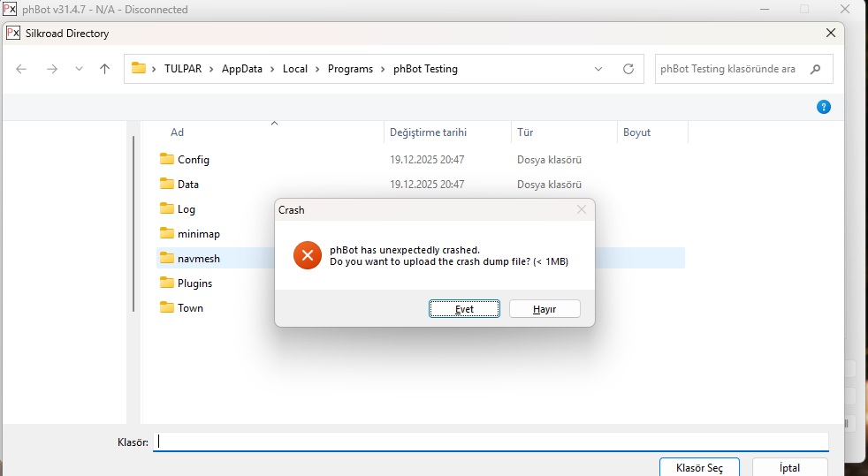Click the search magnifier icon
The height and width of the screenshot is (476, 868).
pyautogui.click(x=815, y=69)
